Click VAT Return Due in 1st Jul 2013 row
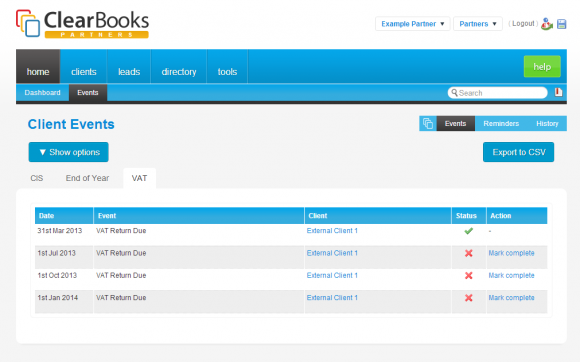 click(121, 253)
